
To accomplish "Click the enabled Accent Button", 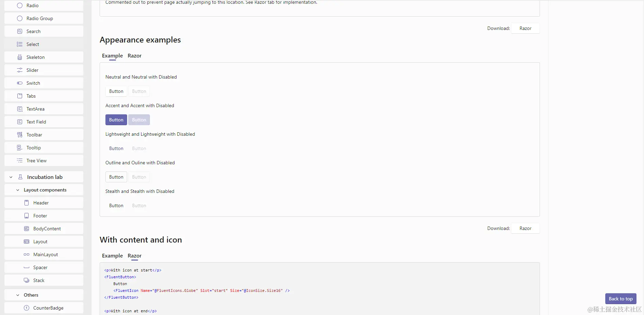I will [x=116, y=120].
